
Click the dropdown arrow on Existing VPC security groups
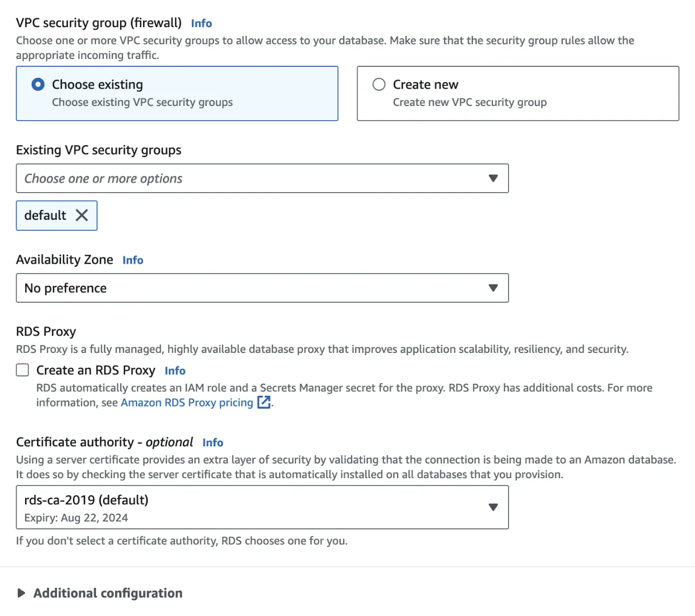(492, 178)
